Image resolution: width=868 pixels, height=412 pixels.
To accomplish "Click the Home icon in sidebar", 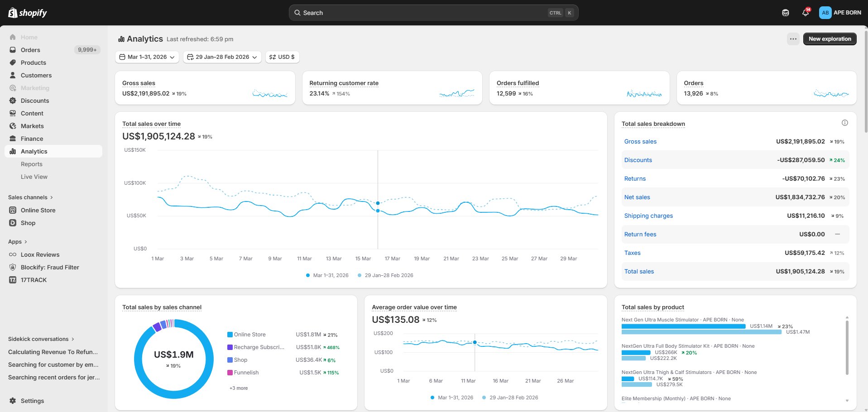I will (13, 37).
